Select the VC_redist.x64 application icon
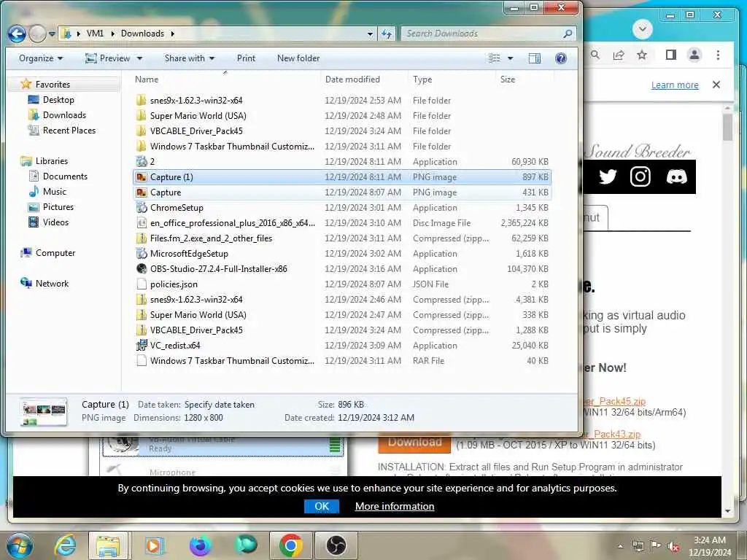 (141, 345)
